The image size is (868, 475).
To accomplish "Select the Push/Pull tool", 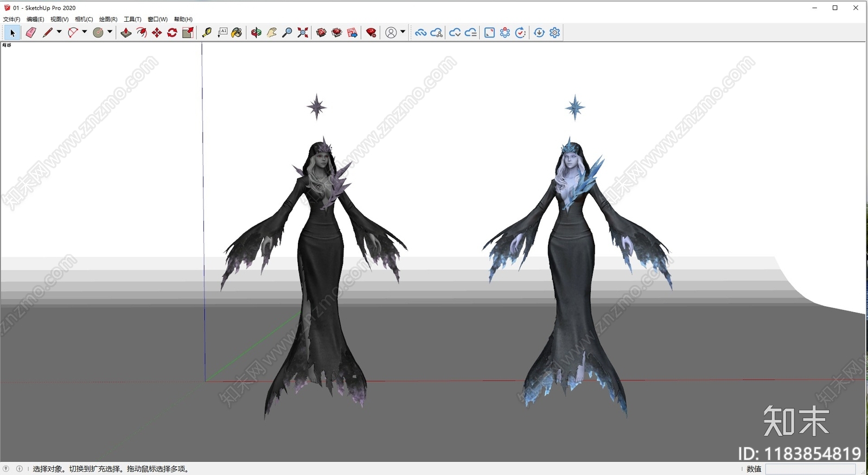I will pos(126,33).
